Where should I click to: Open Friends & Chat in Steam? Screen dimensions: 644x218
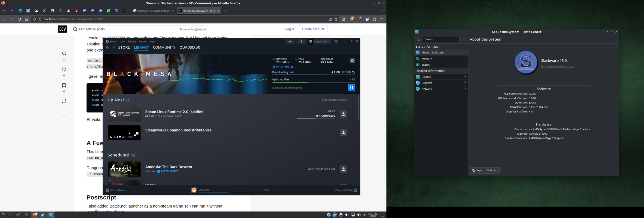[x=346, y=190]
